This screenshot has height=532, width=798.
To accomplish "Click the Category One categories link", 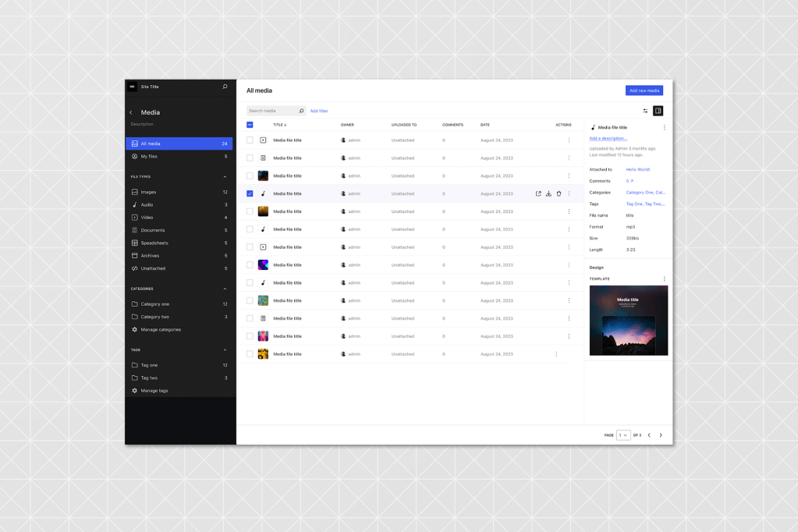I will click(645, 193).
